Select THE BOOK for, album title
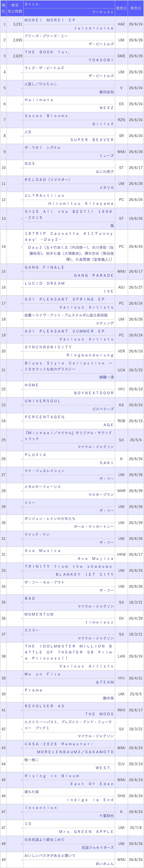The width and height of the screenshot is (144, 868). click(x=47, y=52)
